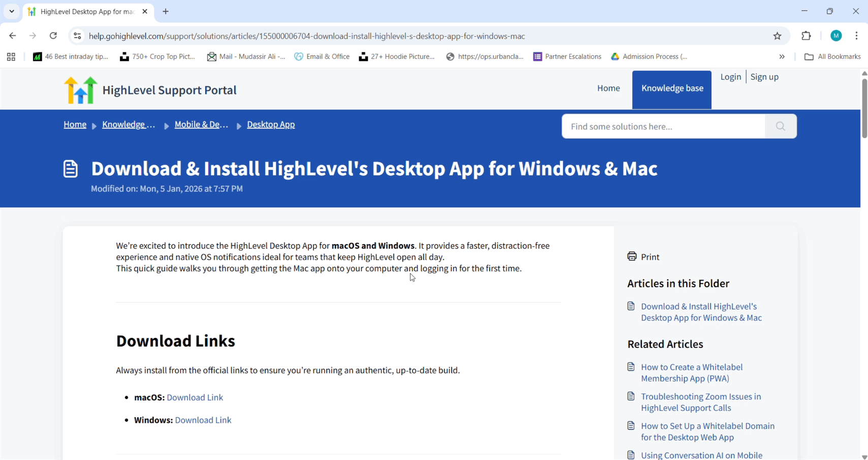This screenshot has height=460, width=868.
Task: Click the magnifier search button
Action: click(781, 126)
